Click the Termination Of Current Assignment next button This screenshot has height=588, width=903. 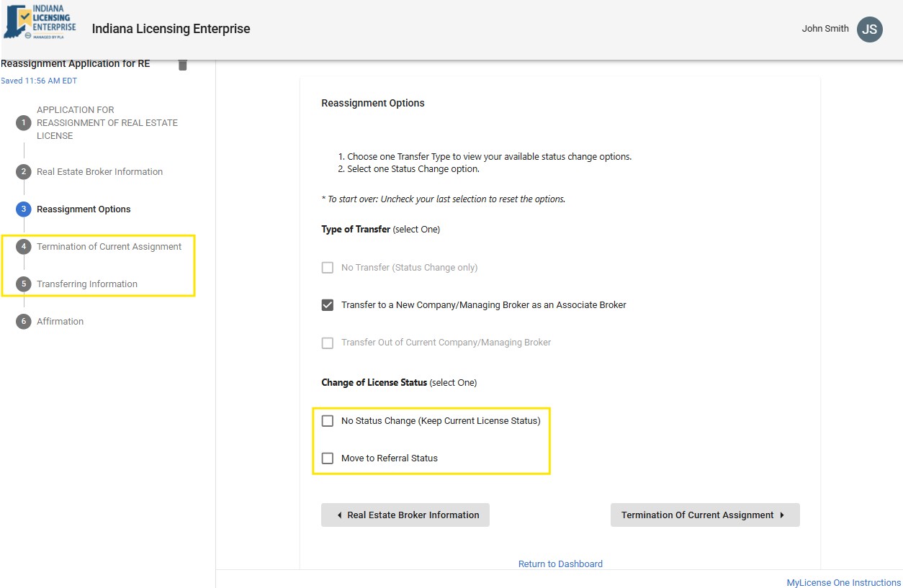click(x=704, y=515)
